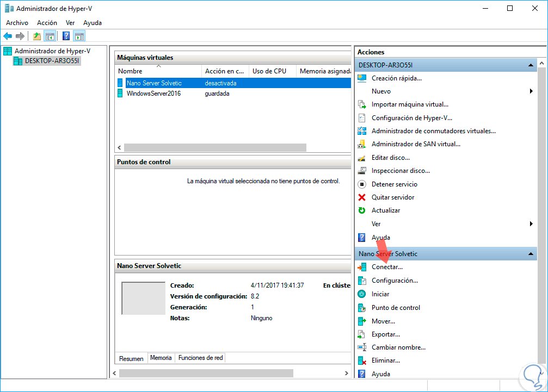Click the red X Quitar servidor icon
This screenshot has height=392, width=548.
click(x=362, y=197)
